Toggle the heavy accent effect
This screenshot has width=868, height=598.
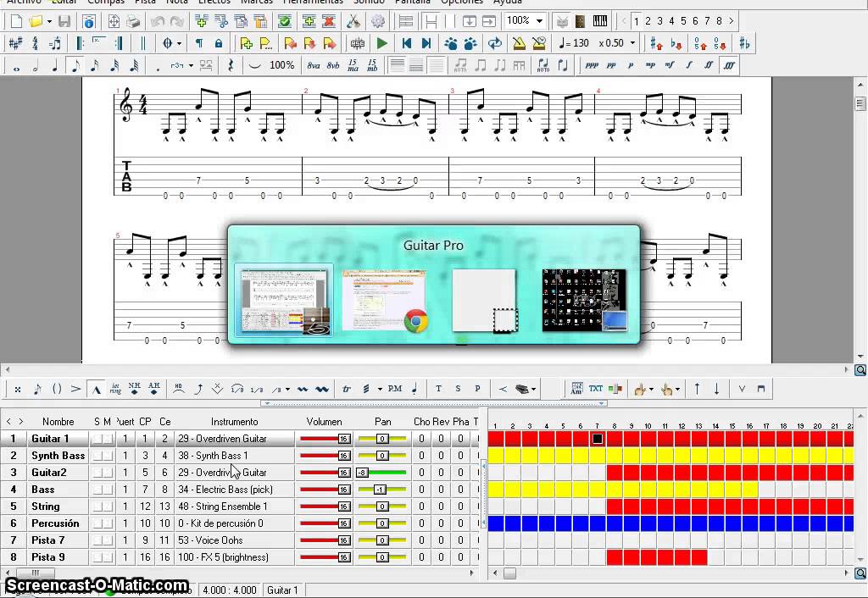(x=97, y=390)
